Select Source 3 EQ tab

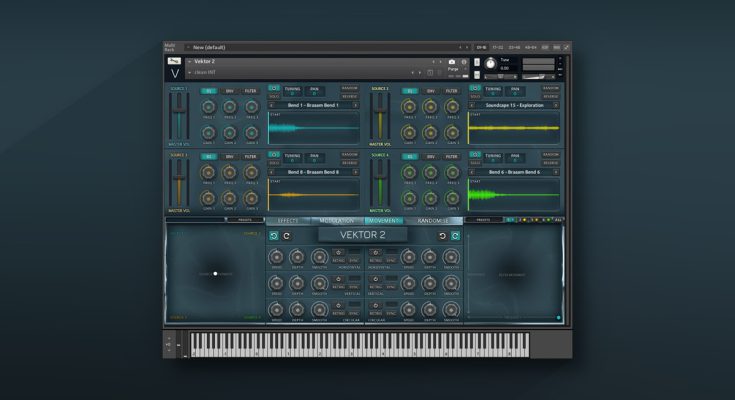pyautogui.click(x=209, y=157)
